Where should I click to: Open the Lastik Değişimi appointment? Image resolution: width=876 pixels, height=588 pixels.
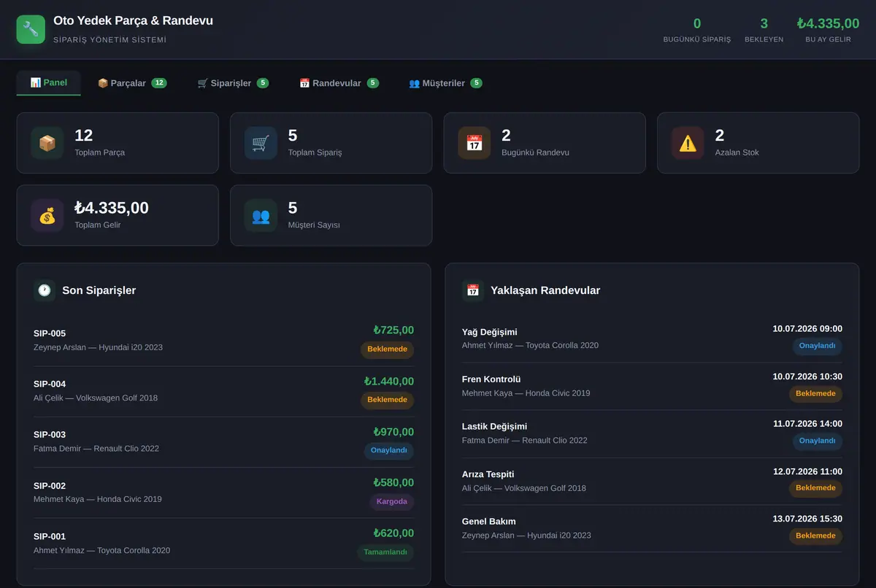click(x=652, y=434)
